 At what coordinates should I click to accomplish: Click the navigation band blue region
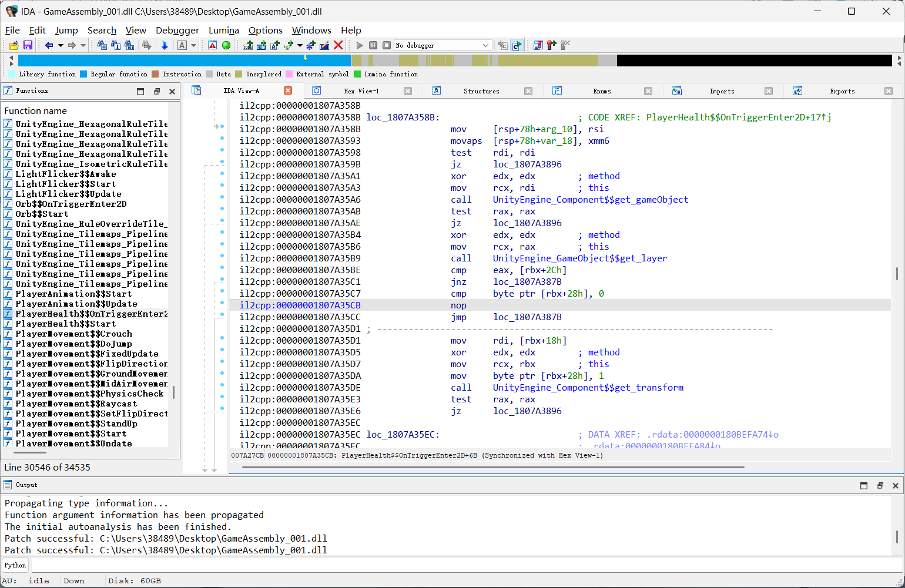pos(185,60)
